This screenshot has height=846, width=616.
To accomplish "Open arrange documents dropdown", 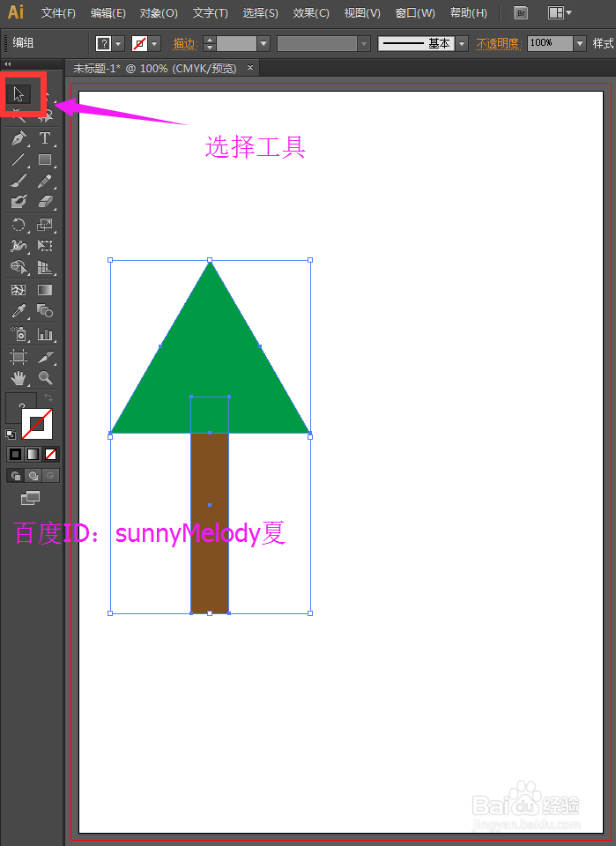I will click(560, 12).
